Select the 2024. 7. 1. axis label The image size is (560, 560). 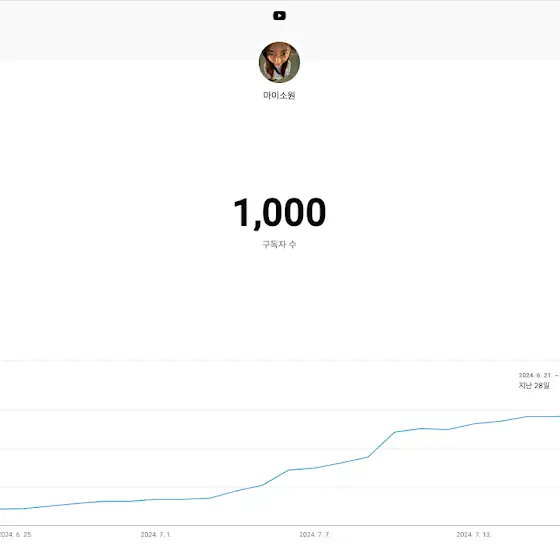pos(156,535)
